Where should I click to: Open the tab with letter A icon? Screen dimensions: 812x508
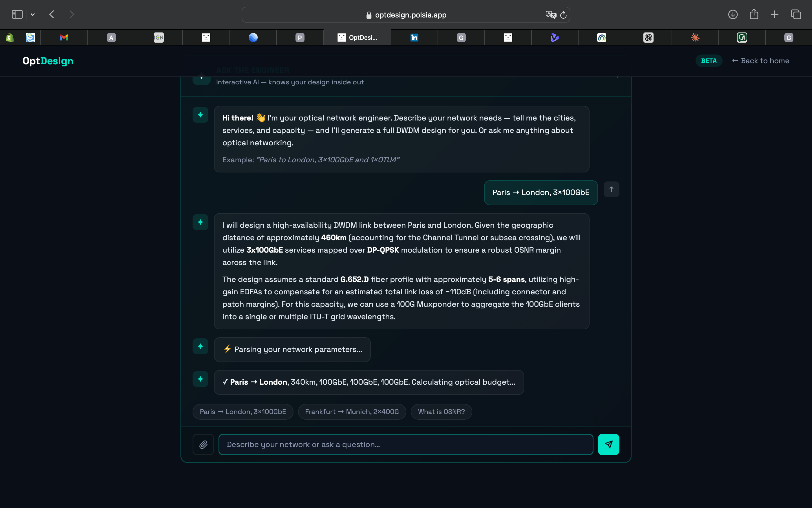(111, 37)
